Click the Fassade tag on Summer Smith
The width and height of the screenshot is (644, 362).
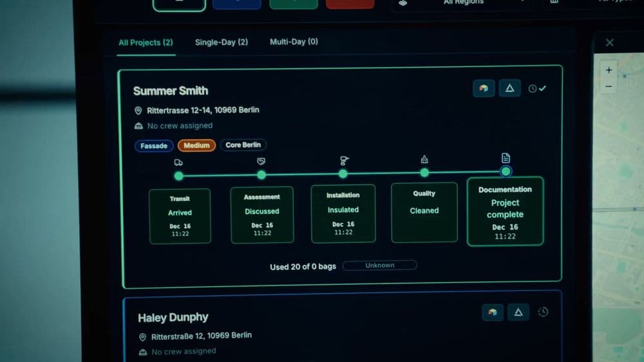click(154, 146)
